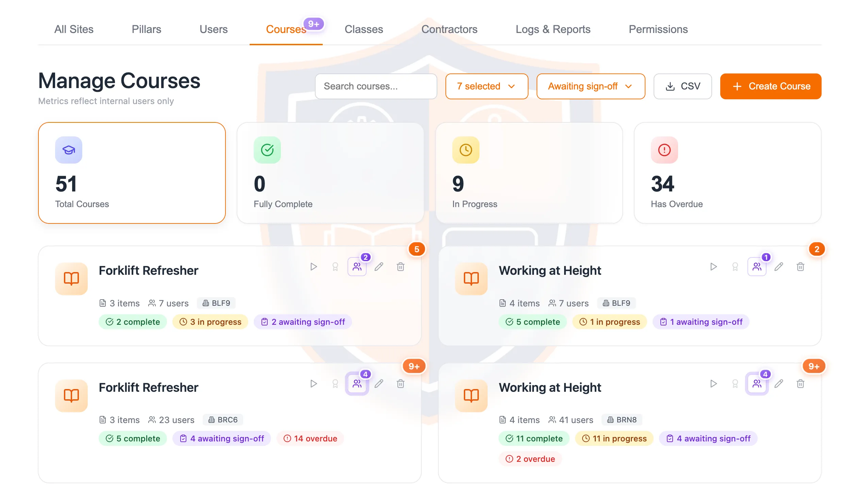This screenshot has height=504, width=859.
Task: Select the Courses tab
Action: click(x=286, y=29)
